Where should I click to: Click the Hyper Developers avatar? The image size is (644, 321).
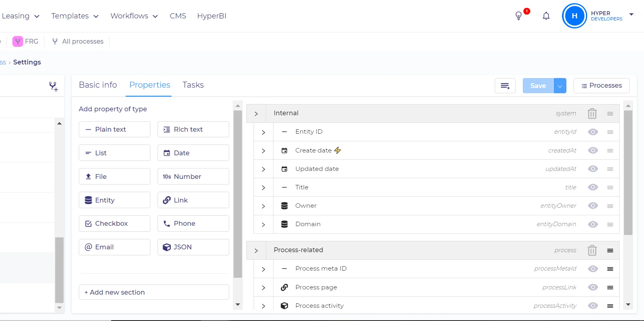pyautogui.click(x=574, y=16)
